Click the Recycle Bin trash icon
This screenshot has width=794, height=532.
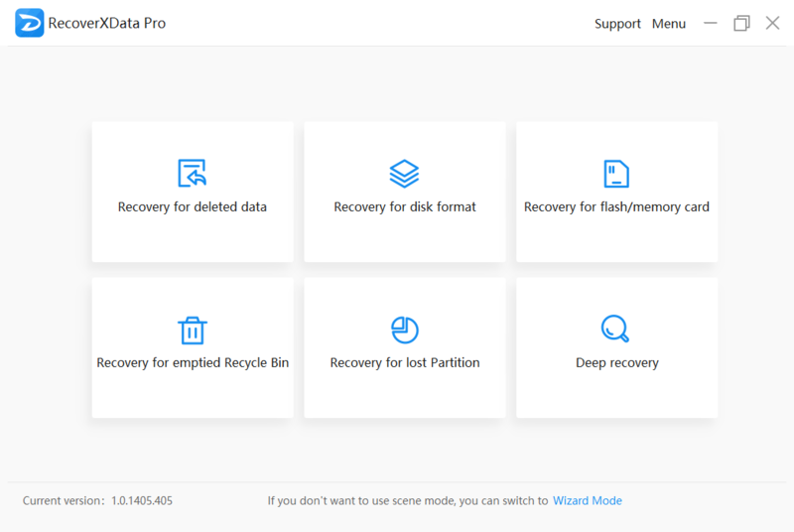(x=193, y=331)
